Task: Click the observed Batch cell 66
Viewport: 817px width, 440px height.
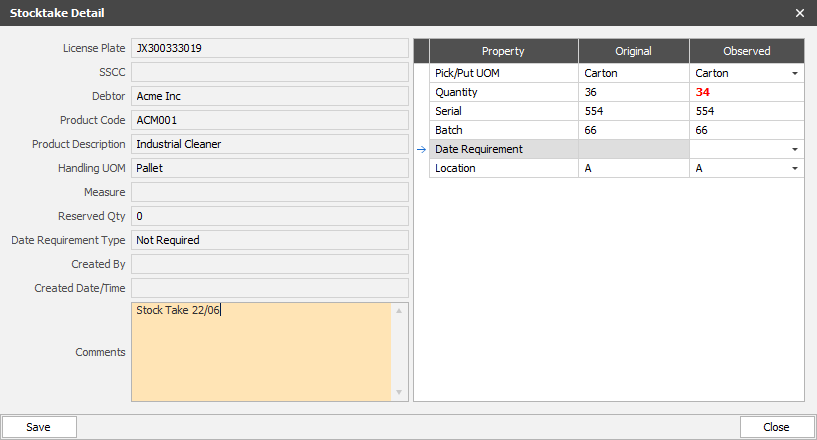Action: tap(746, 130)
